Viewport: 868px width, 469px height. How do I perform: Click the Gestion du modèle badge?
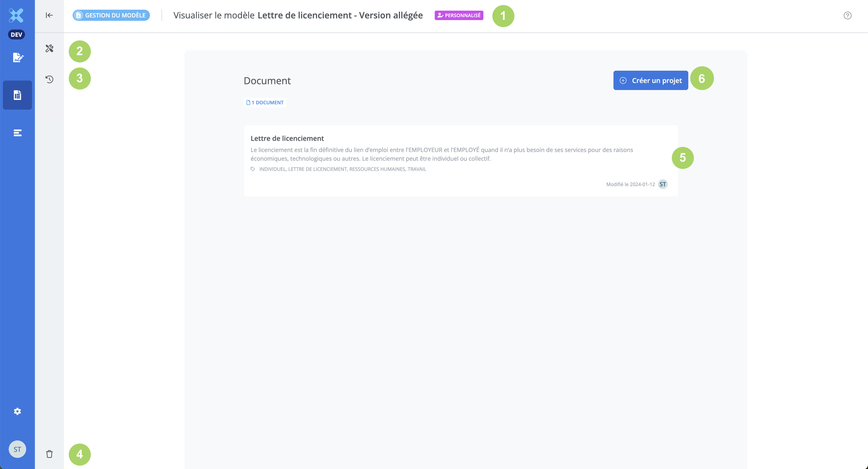pyautogui.click(x=111, y=15)
